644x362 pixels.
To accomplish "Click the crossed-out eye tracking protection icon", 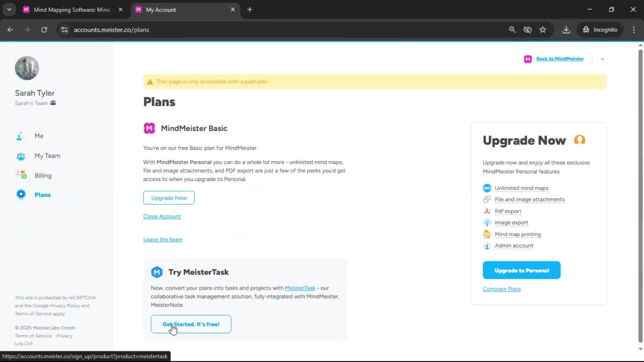I will (528, 30).
